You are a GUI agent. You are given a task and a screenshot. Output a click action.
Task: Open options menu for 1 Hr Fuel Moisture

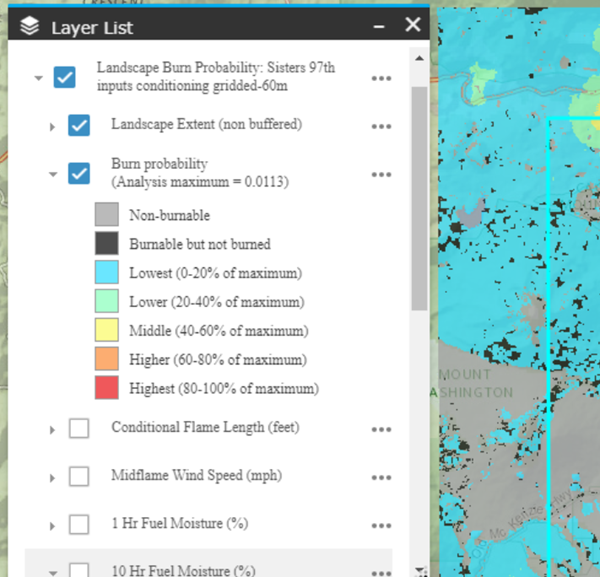[380, 525]
